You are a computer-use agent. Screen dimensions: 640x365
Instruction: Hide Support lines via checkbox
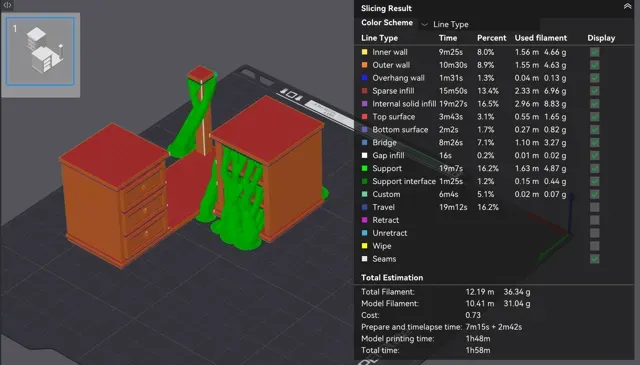tap(595, 169)
